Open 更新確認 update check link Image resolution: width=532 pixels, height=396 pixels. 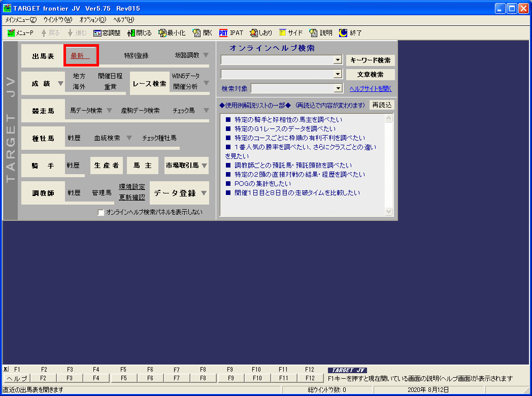pyautogui.click(x=132, y=197)
